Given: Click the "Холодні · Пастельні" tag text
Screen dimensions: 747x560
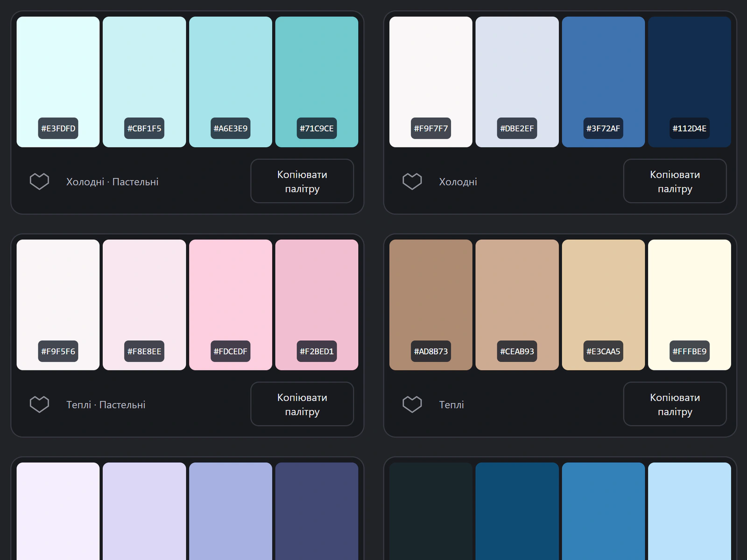Looking at the screenshot, I should coord(113,182).
